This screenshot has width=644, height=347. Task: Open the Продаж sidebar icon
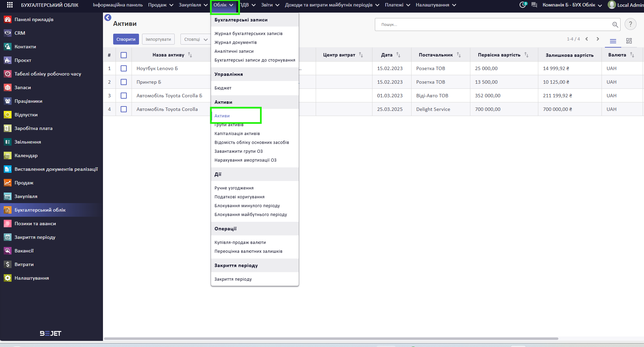(x=7, y=183)
